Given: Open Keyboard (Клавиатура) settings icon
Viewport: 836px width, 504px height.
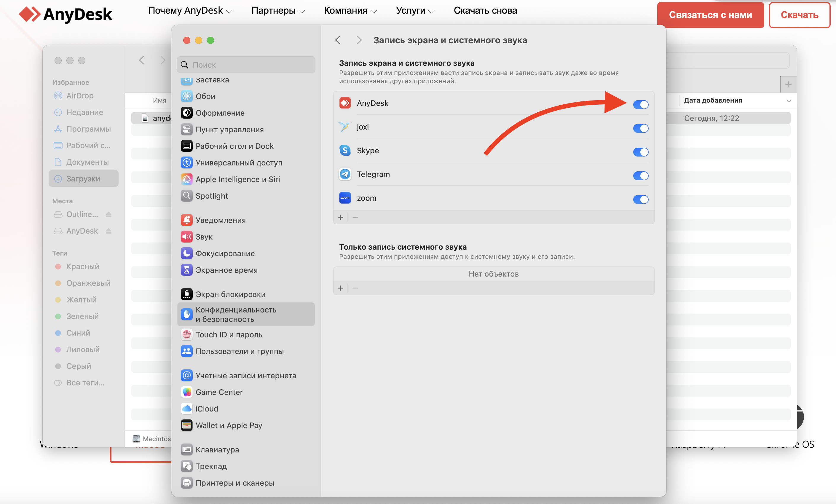Looking at the screenshot, I should coord(186,450).
